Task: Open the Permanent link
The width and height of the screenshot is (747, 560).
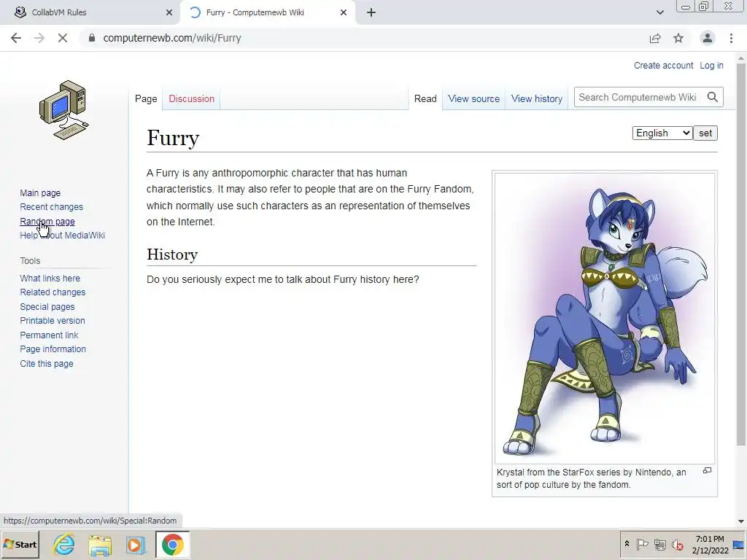Action: tap(49, 335)
